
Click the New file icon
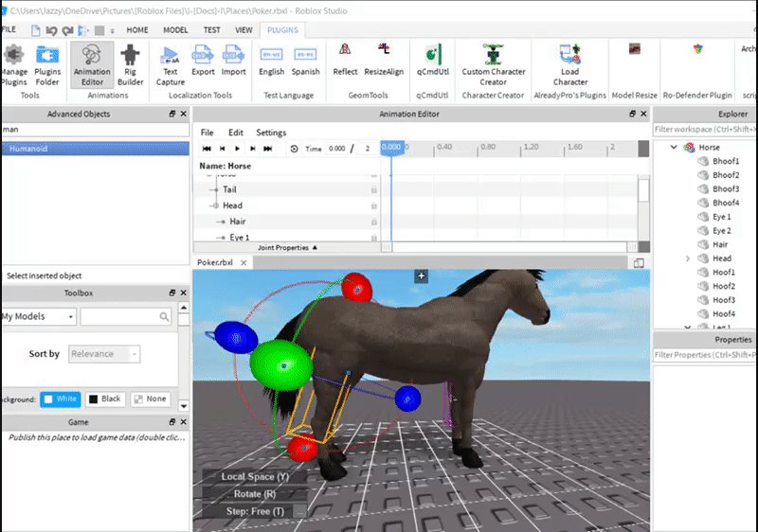(x=35, y=30)
